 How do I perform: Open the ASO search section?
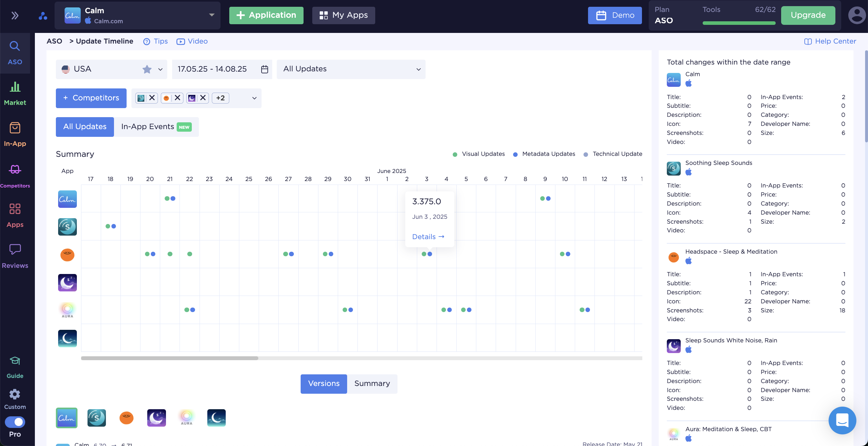15,53
